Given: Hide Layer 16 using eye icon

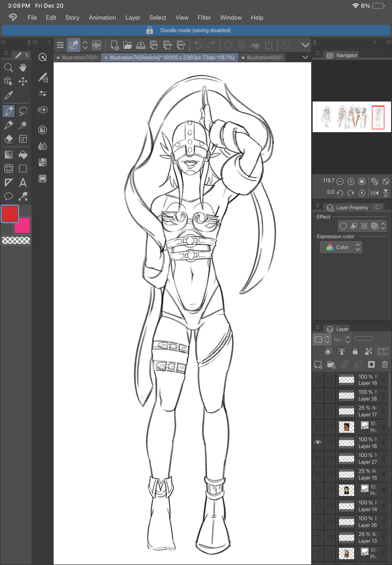Looking at the screenshot, I should coord(318,442).
